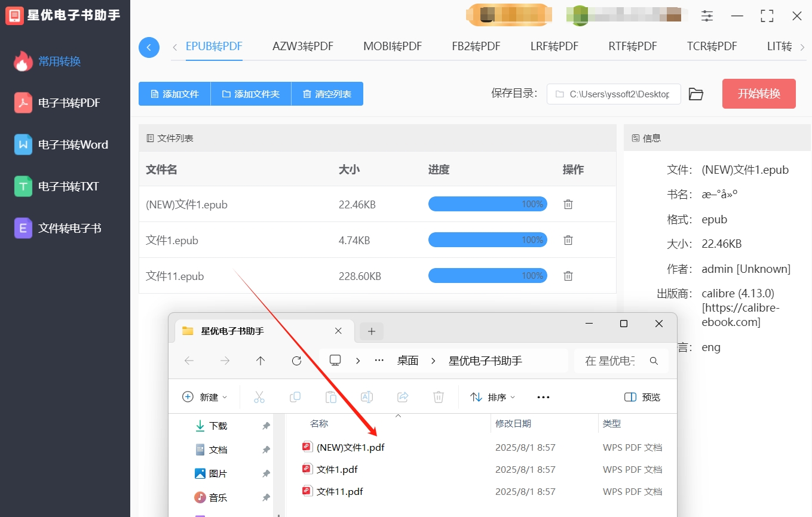Toggle the 预览 preview pane
Image resolution: width=812 pixels, height=517 pixels.
[x=642, y=397]
